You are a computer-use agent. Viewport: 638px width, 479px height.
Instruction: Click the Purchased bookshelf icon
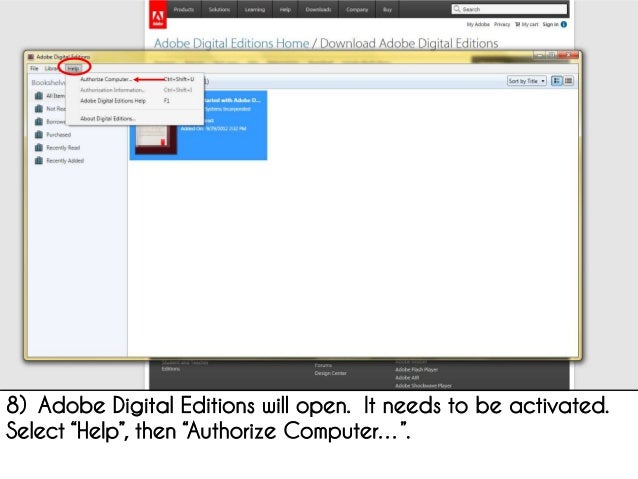(x=39, y=135)
